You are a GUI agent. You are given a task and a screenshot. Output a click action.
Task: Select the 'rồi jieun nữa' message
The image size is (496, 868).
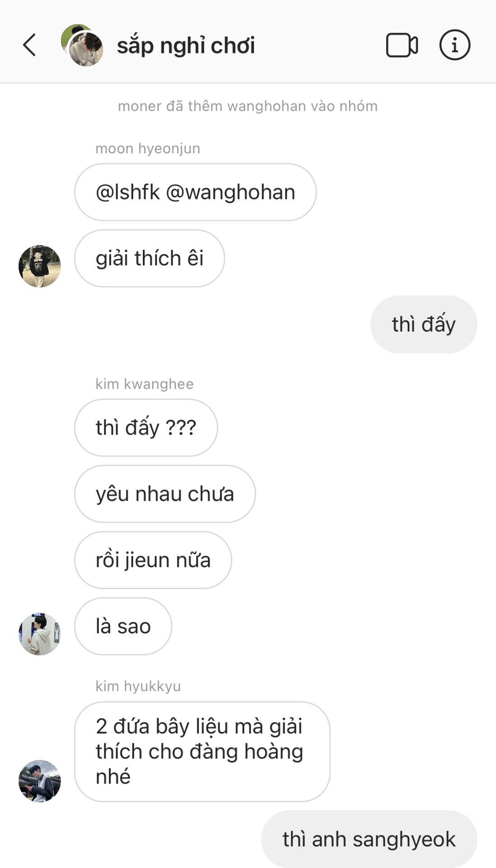tap(153, 560)
